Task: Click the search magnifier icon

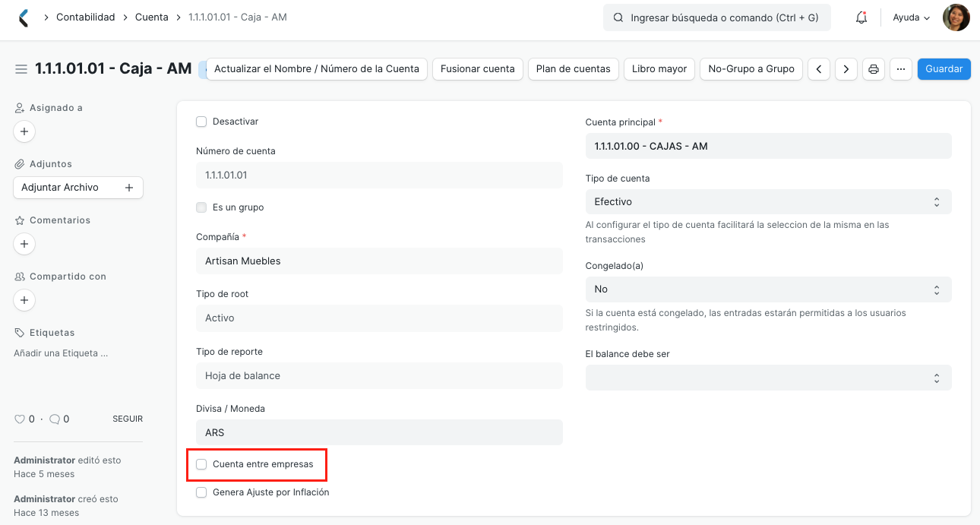Action: pos(618,17)
